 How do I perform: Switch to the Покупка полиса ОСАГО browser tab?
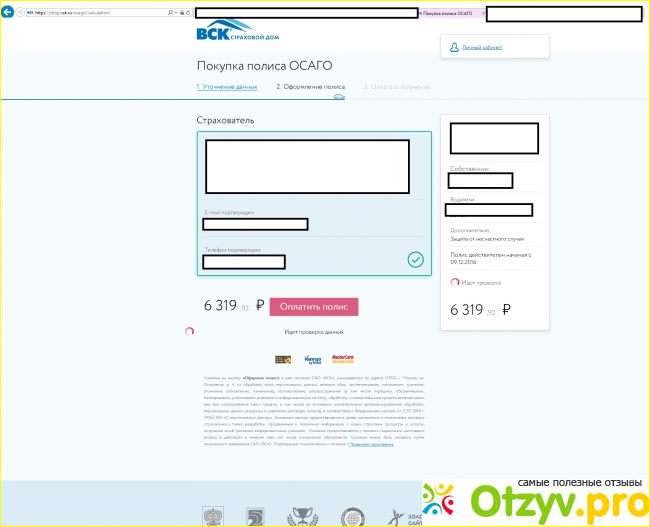[x=450, y=13]
